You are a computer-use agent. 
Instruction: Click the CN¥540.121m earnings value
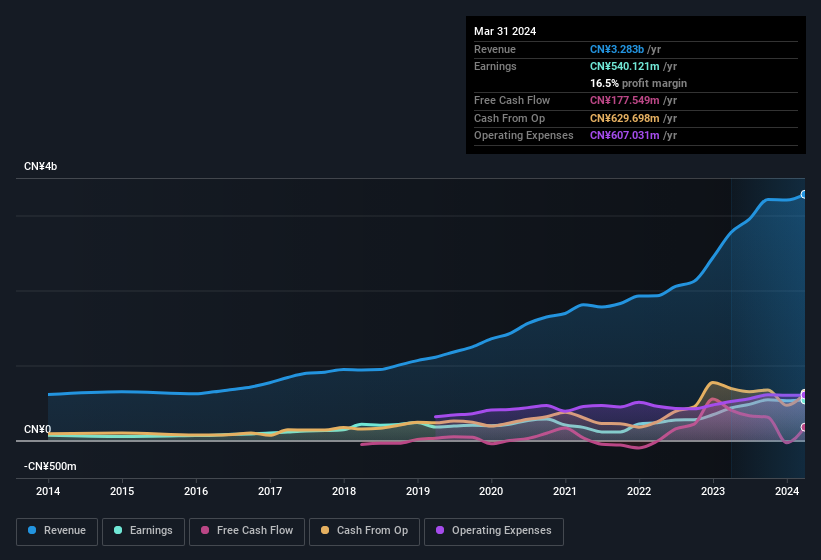[625, 66]
